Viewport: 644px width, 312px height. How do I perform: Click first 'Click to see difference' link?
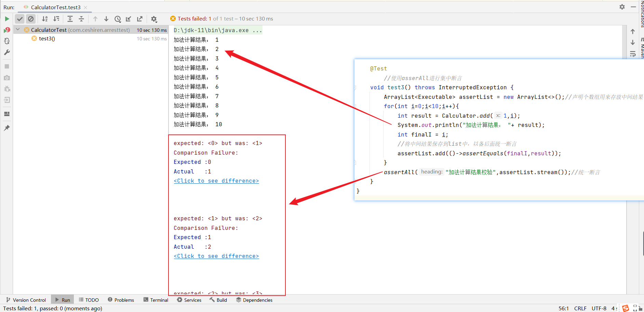(216, 181)
